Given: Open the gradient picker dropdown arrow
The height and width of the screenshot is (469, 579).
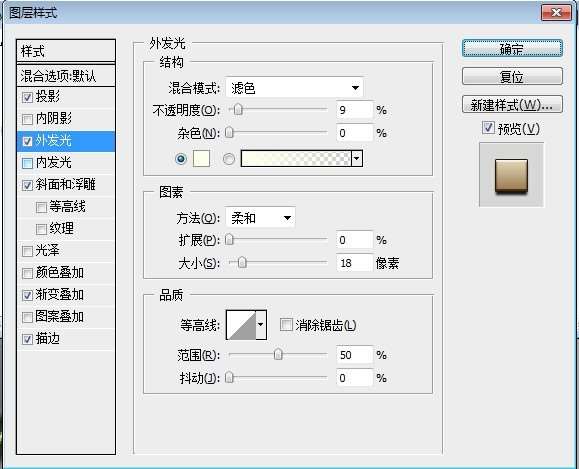Looking at the screenshot, I should click(357, 159).
